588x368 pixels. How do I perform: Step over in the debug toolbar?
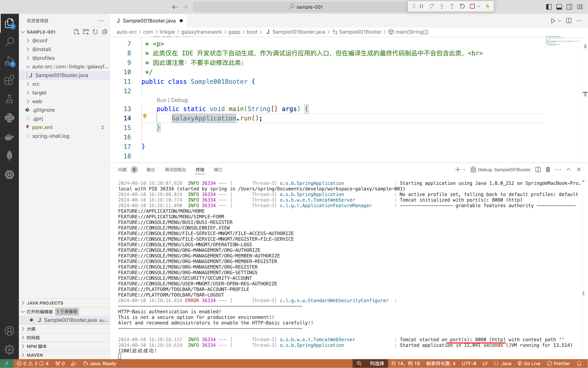click(x=431, y=7)
